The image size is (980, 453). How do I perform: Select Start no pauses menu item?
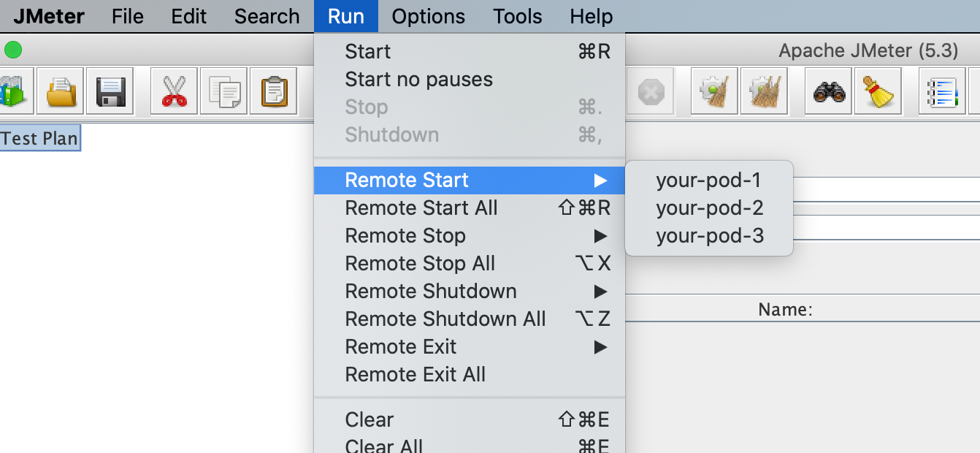418,80
